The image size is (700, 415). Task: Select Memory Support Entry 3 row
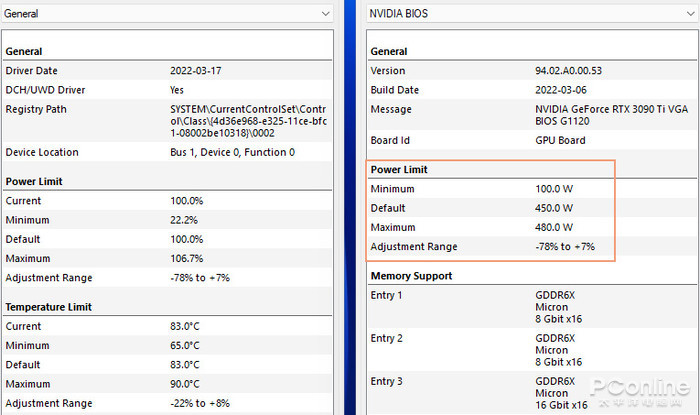coord(532,393)
